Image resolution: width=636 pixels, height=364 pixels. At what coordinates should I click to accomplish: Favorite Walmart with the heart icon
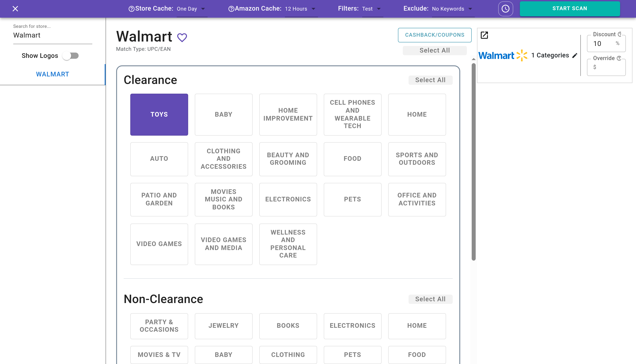[182, 38]
